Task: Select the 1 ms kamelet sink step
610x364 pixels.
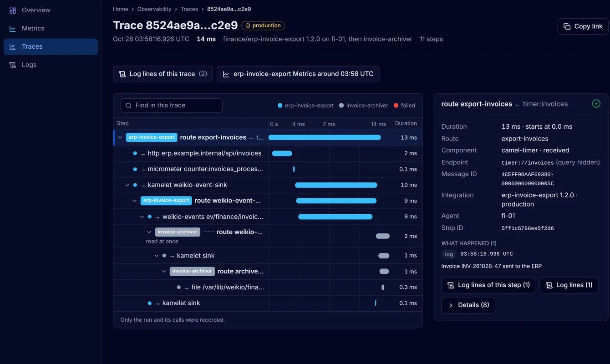Action: pos(268,256)
